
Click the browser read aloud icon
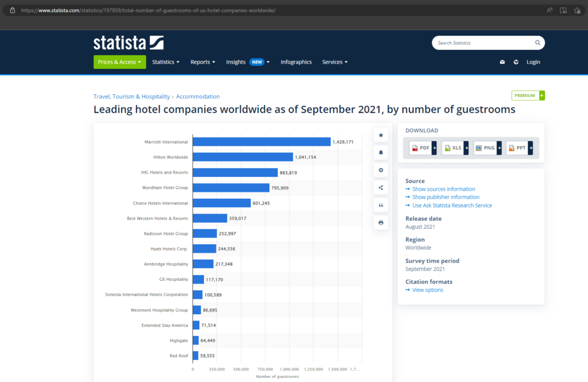pyautogui.click(x=550, y=10)
